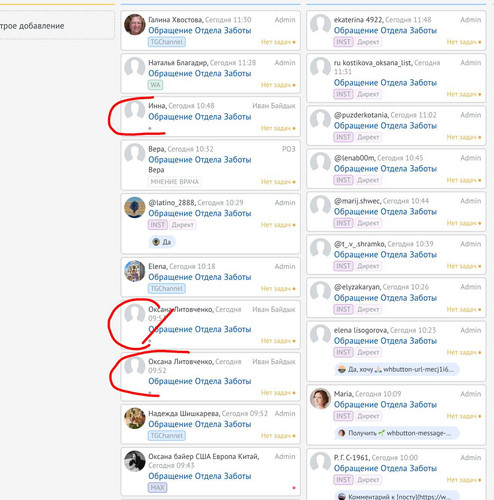Click the INST tag on @latino_2888's card
Image resolution: width=494 pixels, height=500 pixels.
coord(157,225)
